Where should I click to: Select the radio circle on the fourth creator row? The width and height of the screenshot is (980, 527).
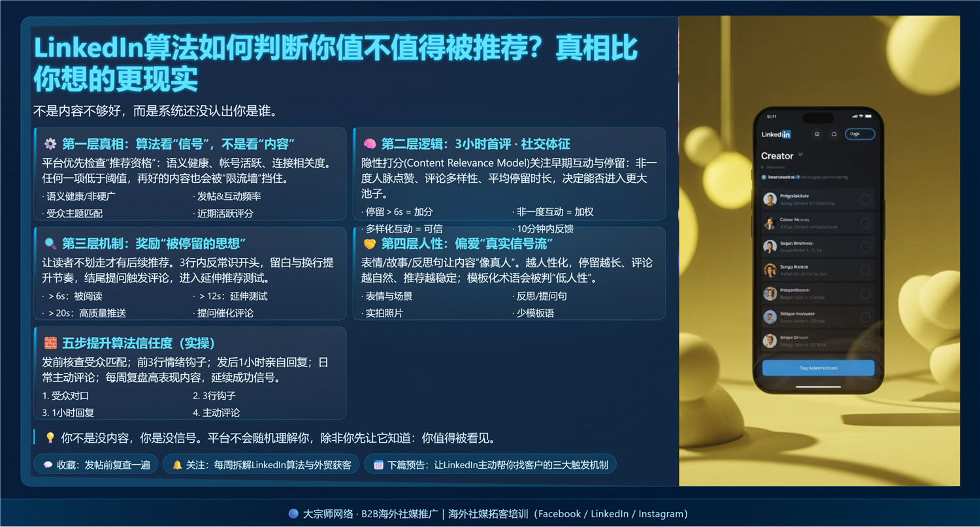[865, 270]
